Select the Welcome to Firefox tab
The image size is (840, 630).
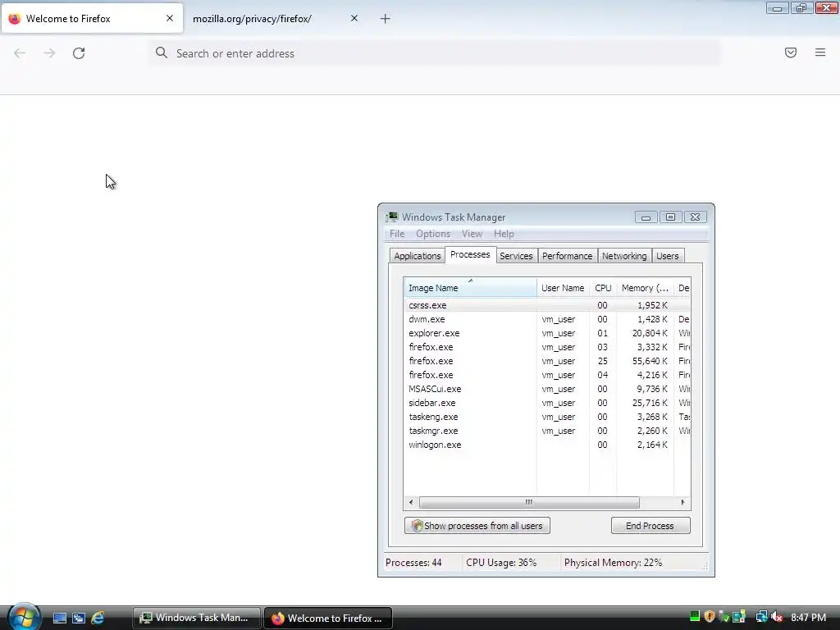92,18
